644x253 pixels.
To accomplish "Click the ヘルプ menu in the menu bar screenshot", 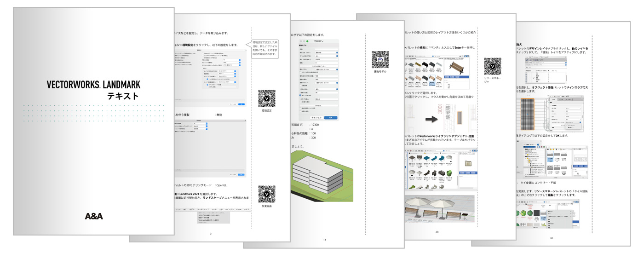I will point(247,209).
